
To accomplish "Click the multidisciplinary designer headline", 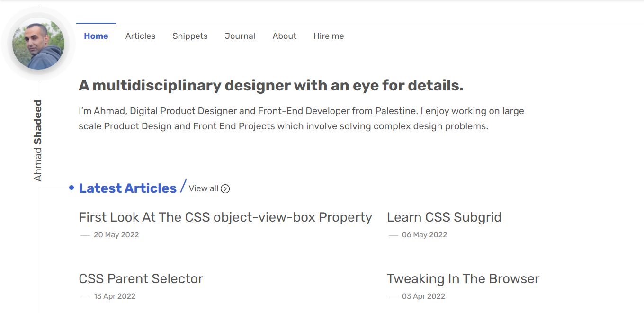I will click(x=271, y=86).
